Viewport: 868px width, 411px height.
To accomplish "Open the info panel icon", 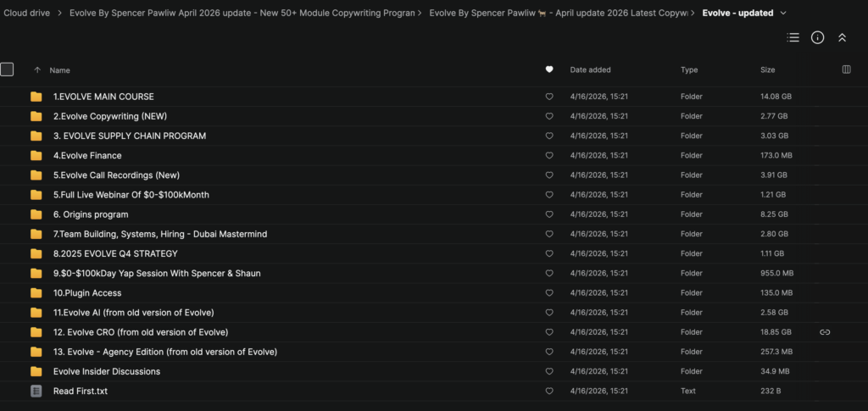I will click(818, 37).
